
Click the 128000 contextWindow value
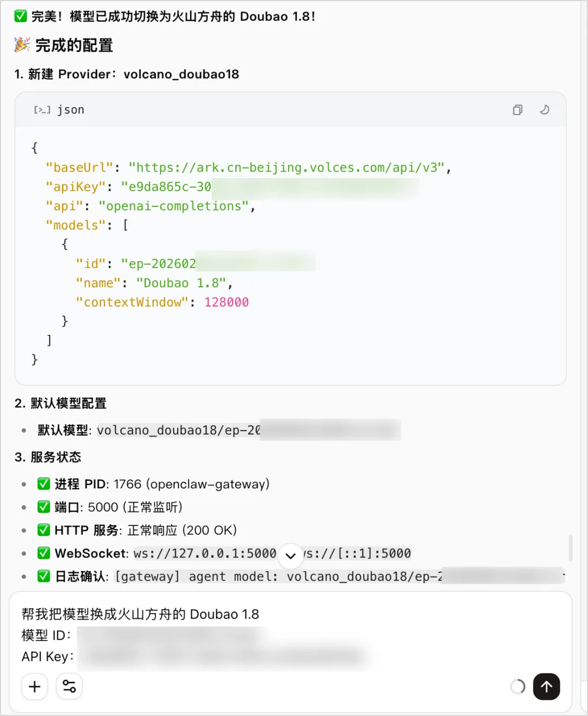point(226,302)
